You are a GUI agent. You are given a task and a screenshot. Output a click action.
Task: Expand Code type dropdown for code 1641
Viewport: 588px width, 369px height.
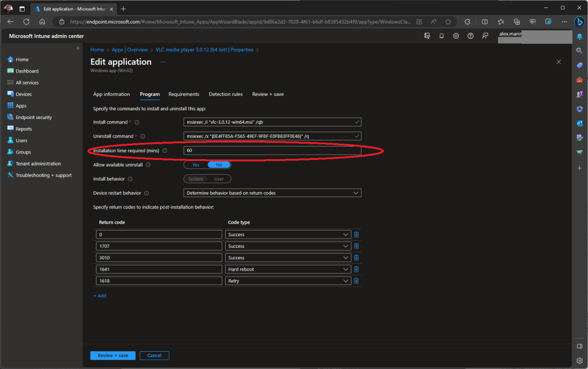coord(288,269)
